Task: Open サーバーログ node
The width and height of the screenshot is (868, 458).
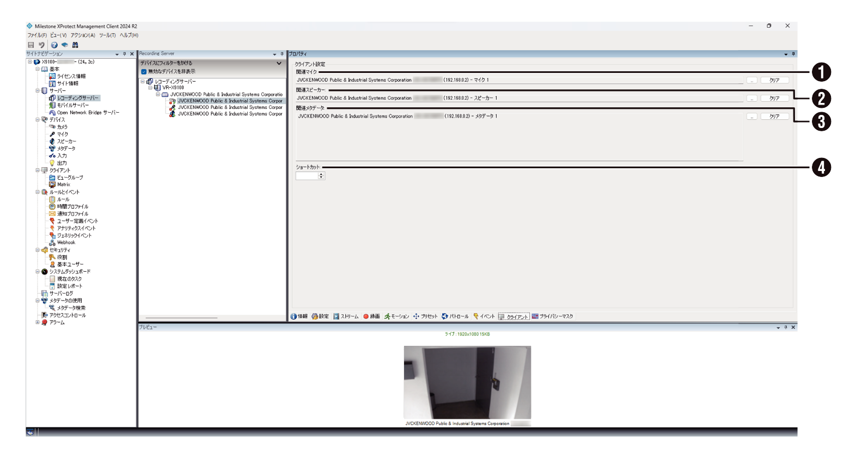Action: click(61, 294)
